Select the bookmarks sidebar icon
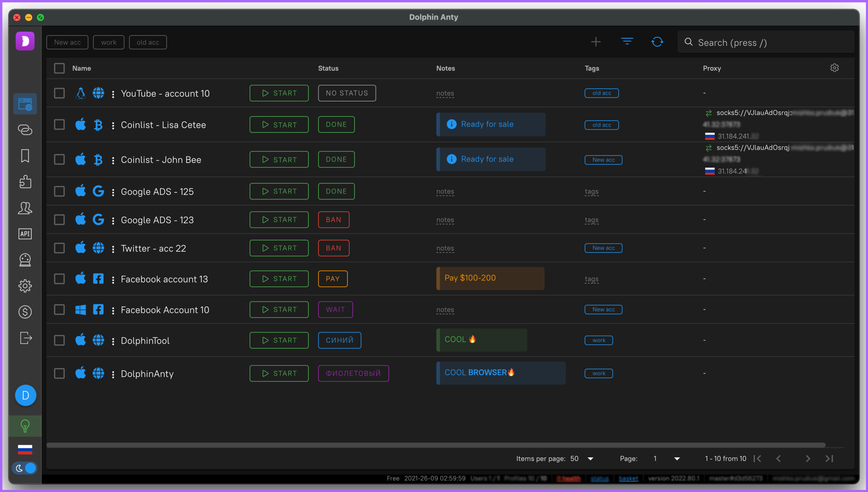 tap(25, 156)
